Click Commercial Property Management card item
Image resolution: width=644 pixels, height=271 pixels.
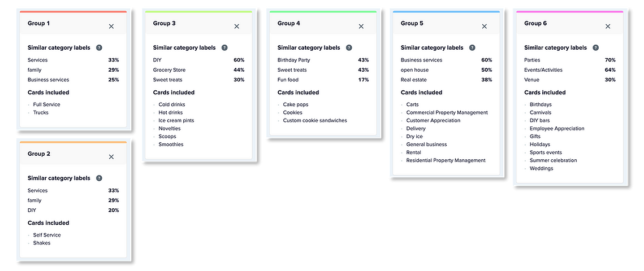(x=447, y=112)
